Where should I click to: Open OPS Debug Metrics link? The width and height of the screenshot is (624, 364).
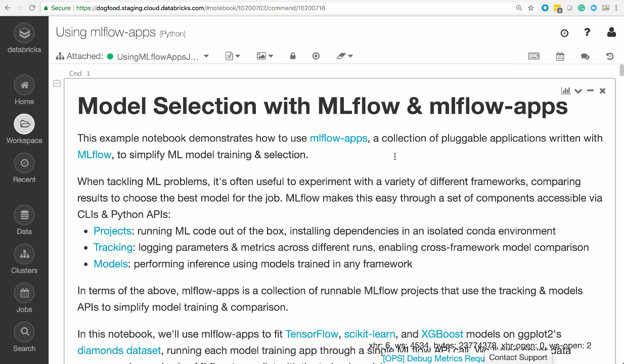click(x=433, y=358)
